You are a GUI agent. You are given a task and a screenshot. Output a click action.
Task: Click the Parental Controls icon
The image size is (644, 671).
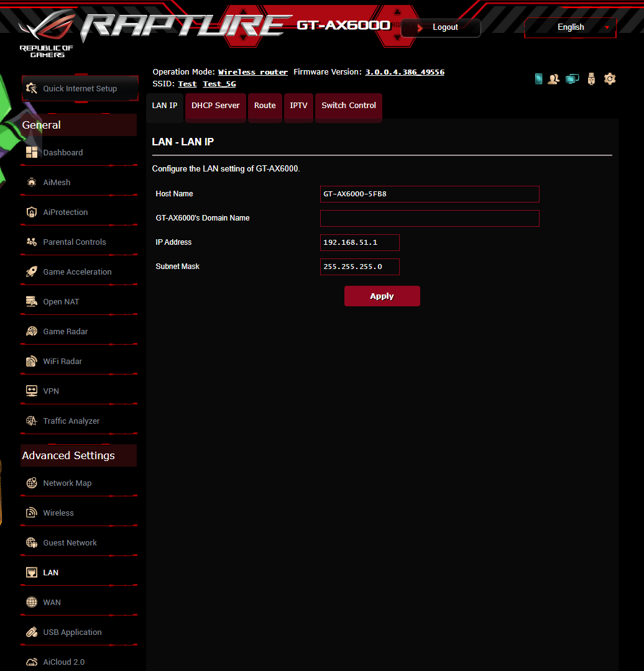coord(32,242)
